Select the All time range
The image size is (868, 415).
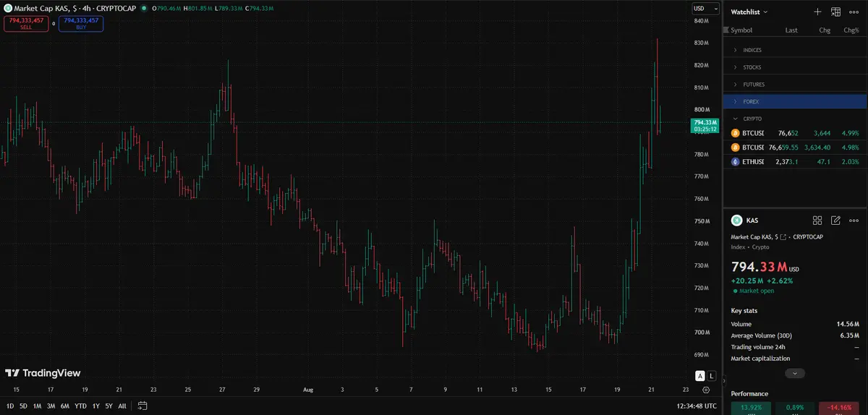tap(122, 406)
